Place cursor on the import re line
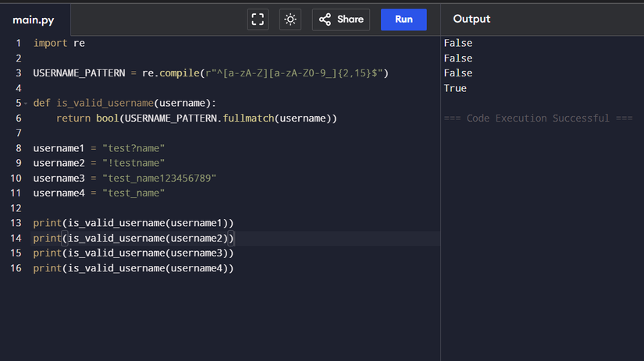644x361 pixels. [x=59, y=43]
